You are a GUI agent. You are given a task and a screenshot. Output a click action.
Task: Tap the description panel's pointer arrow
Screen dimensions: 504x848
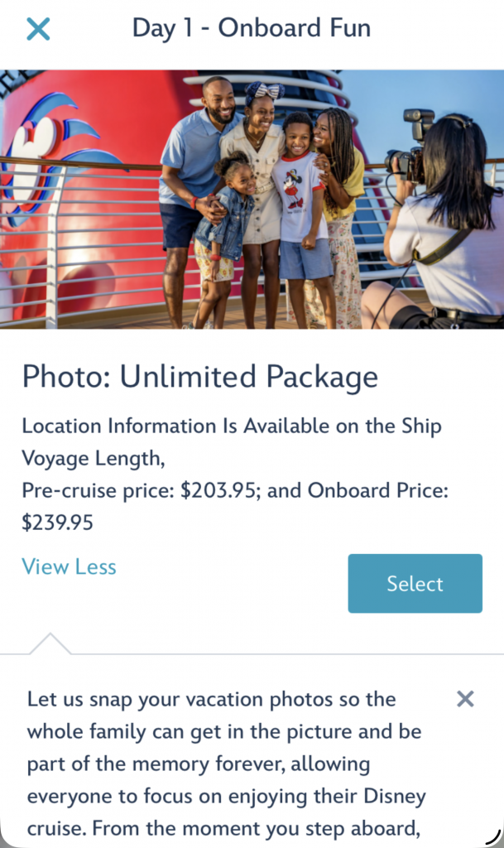click(x=50, y=643)
